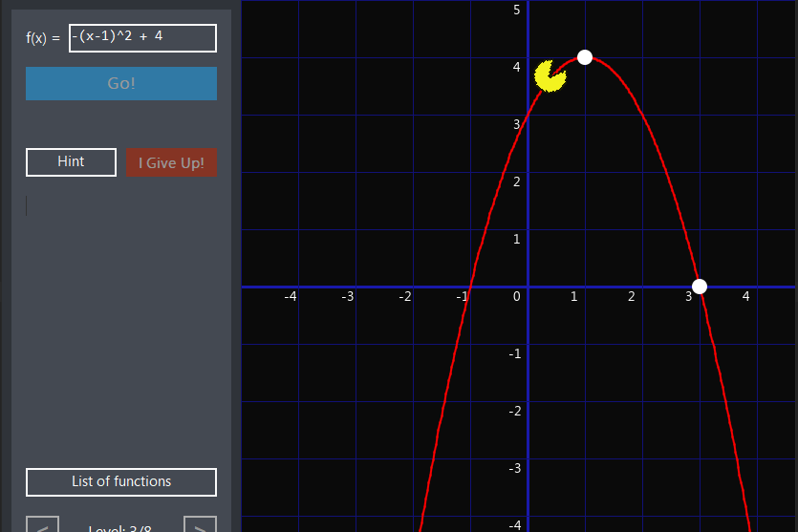Click the blue Go! button
The height and width of the screenshot is (532, 798).
click(x=121, y=83)
